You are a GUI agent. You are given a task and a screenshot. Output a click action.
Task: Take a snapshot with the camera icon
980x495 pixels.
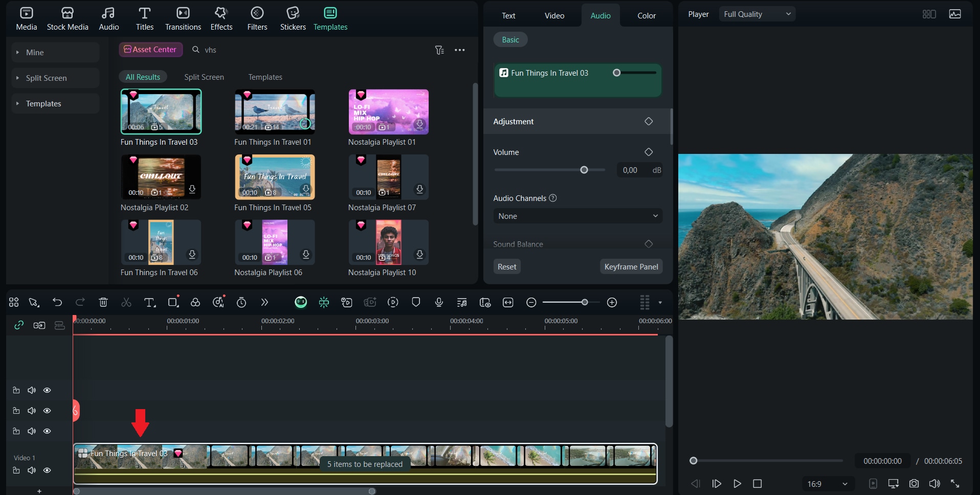click(x=914, y=483)
